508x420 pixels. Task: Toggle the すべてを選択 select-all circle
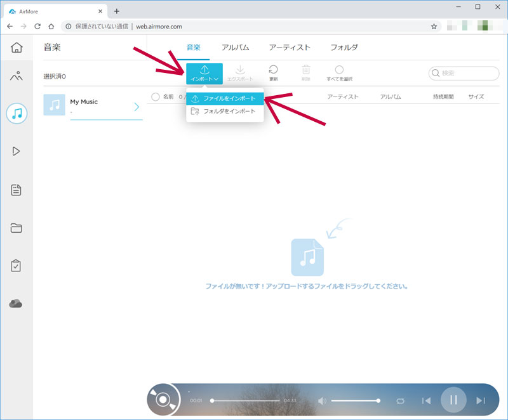pyautogui.click(x=339, y=70)
